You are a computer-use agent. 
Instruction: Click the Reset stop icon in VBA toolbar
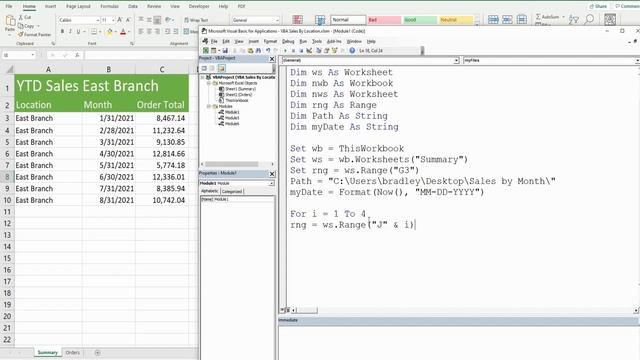[301, 51]
